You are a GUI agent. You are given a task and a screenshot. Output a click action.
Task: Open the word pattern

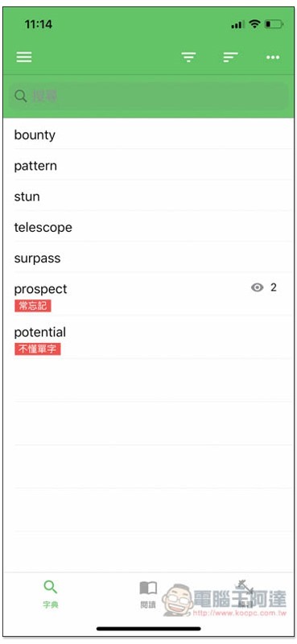click(x=148, y=166)
